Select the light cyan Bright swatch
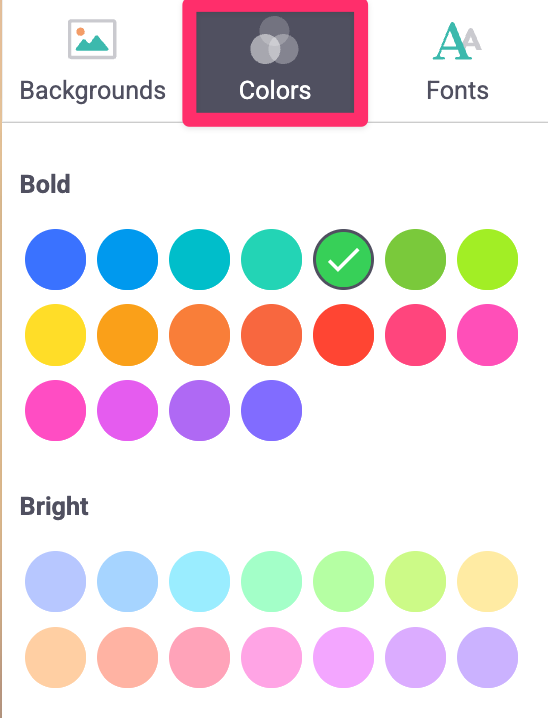Screen dimensions: 548x718 [x=200, y=582]
